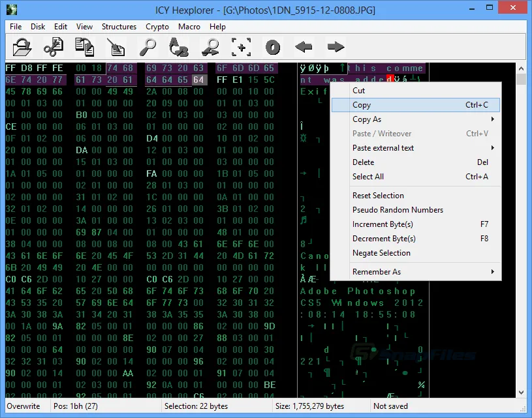532x418 pixels.
Task: Click hex byte D4 in the data area
Action: point(151,139)
